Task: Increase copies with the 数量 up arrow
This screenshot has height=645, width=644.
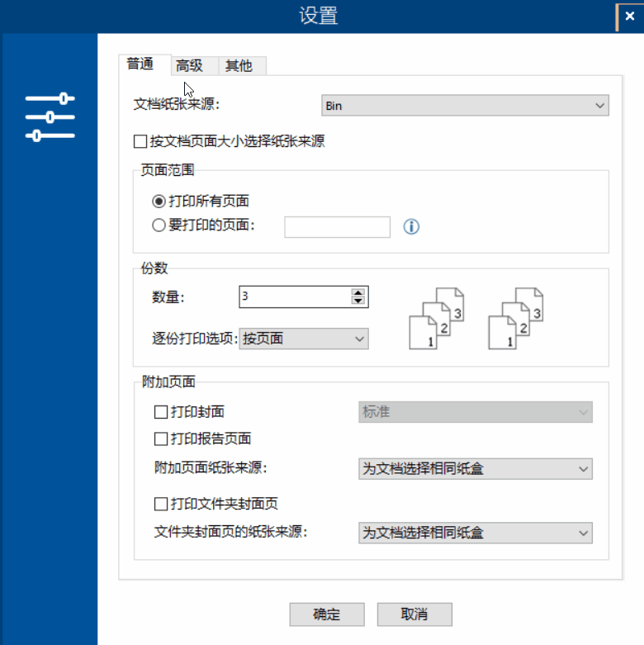Action: coord(358,292)
